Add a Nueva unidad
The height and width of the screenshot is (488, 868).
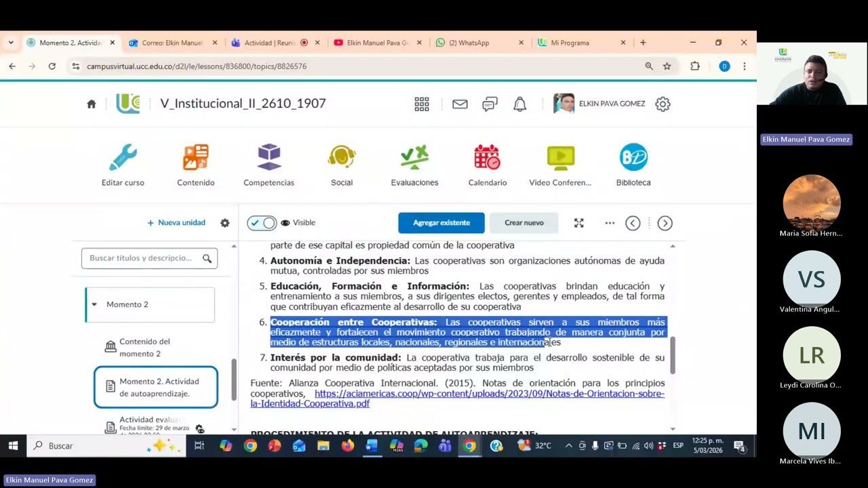click(x=176, y=222)
